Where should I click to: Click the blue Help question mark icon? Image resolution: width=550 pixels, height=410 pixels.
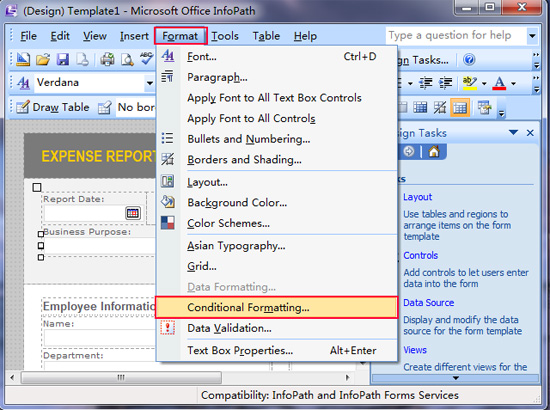(x=469, y=60)
